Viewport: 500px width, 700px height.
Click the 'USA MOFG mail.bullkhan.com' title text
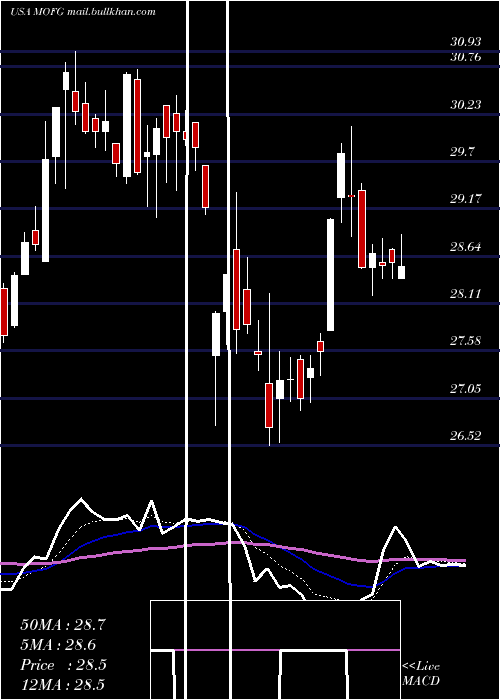pos(83,12)
